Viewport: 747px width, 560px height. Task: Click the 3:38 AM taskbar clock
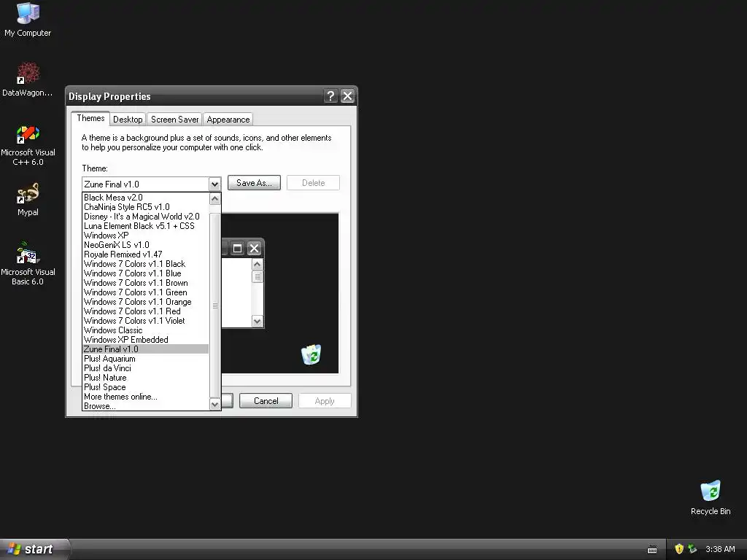point(720,549)
